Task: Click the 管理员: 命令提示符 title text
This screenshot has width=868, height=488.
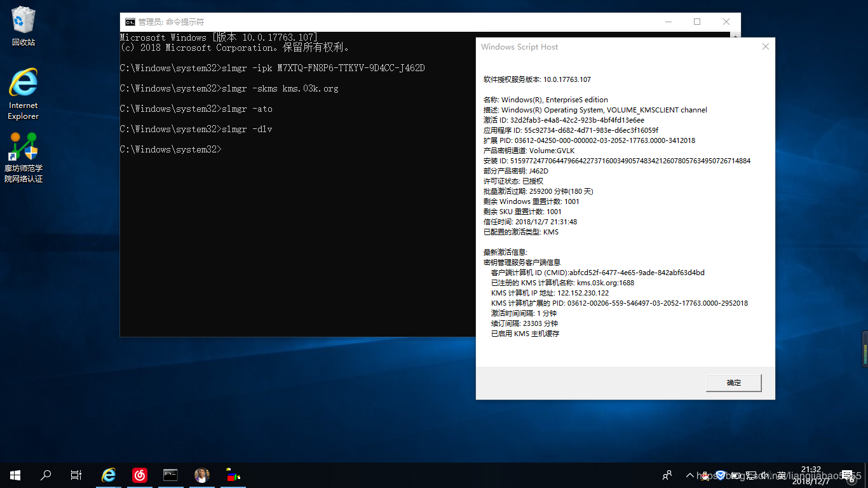Action: (x=171, y=22)
